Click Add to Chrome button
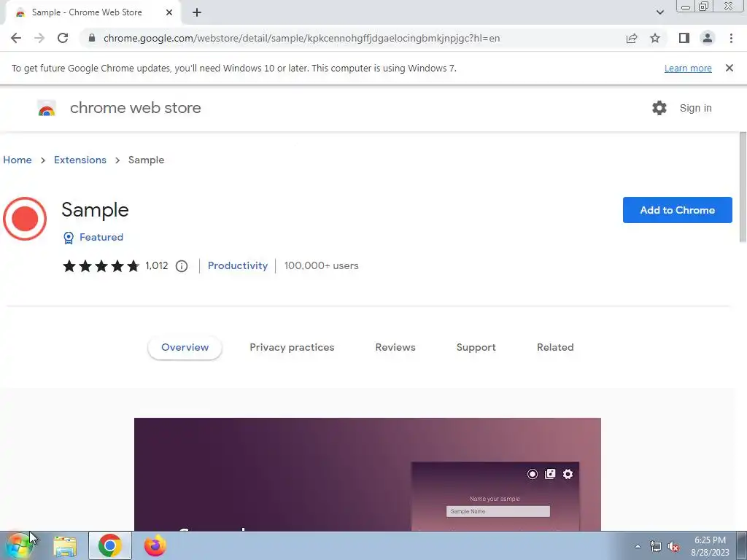The width and height of the screenshot is (747, 560). click(678, 210)
